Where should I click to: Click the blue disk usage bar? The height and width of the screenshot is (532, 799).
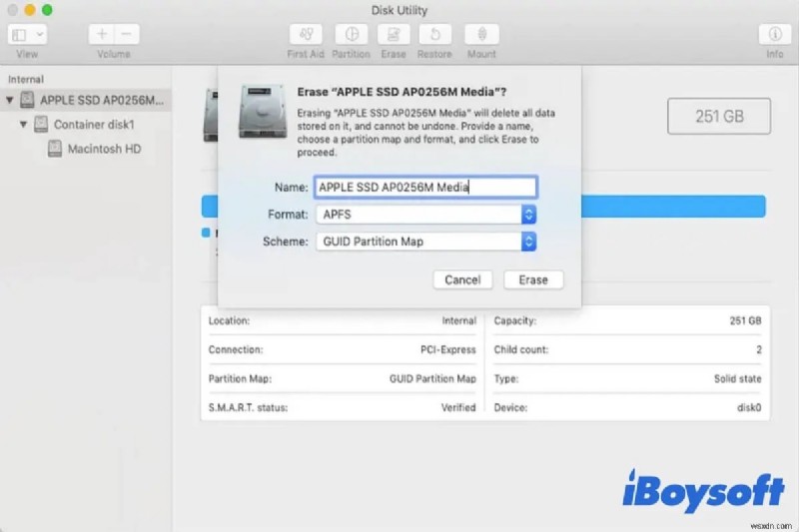672,207
